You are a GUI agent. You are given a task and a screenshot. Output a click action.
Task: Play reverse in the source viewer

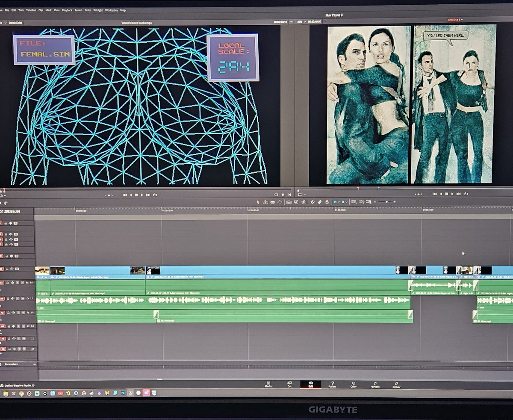[130, 195]
